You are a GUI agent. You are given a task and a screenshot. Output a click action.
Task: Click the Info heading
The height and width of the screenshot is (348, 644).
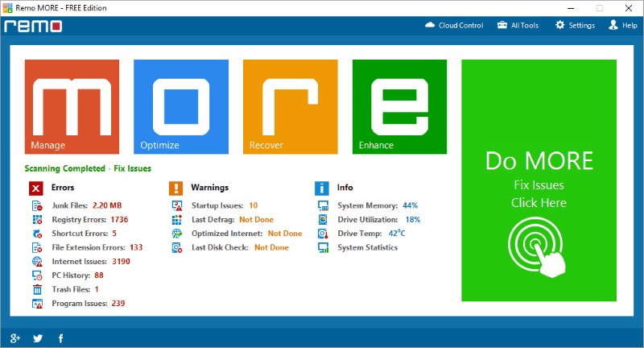point(345,188)
